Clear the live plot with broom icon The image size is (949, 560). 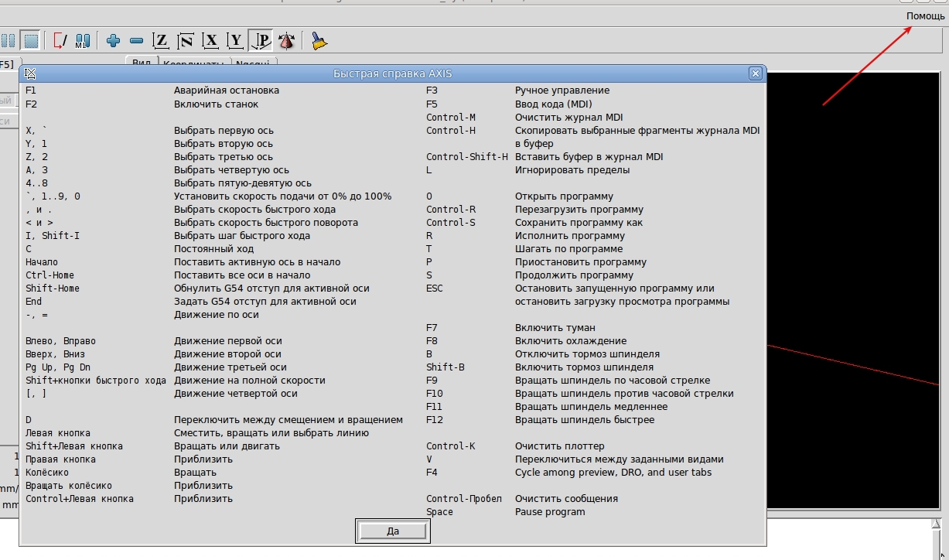(319, 41)
